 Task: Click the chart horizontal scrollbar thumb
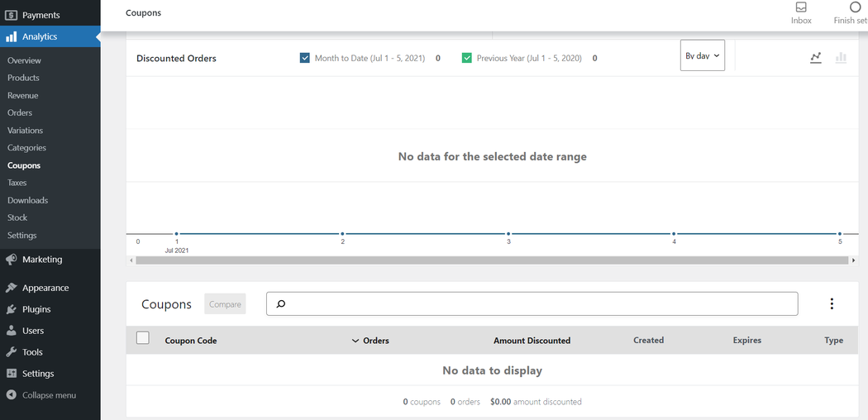492,260
